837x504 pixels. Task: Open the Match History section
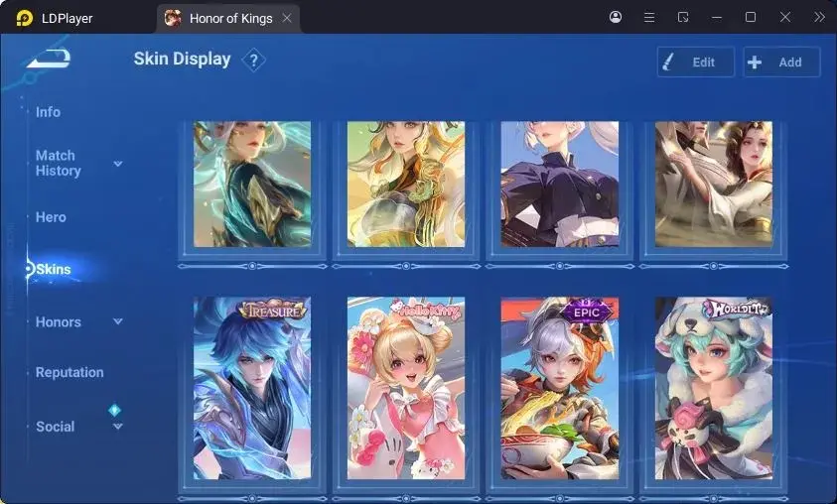coord(59,163)
